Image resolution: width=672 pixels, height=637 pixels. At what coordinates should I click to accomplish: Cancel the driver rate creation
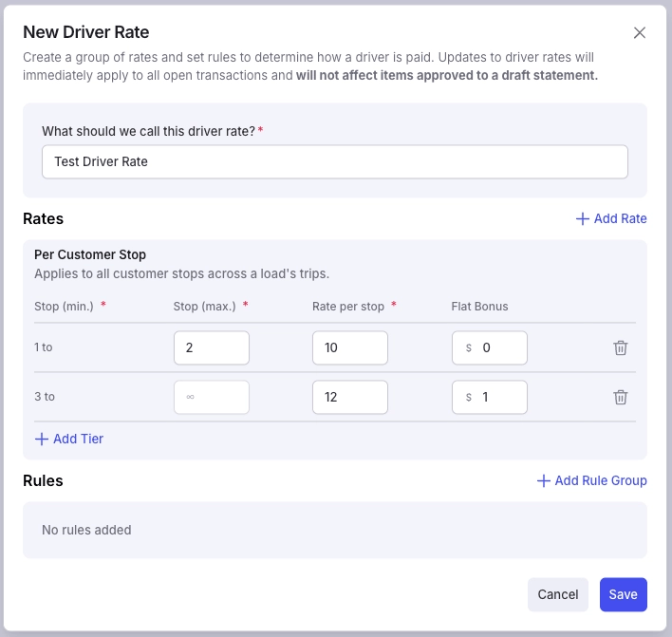557,594
